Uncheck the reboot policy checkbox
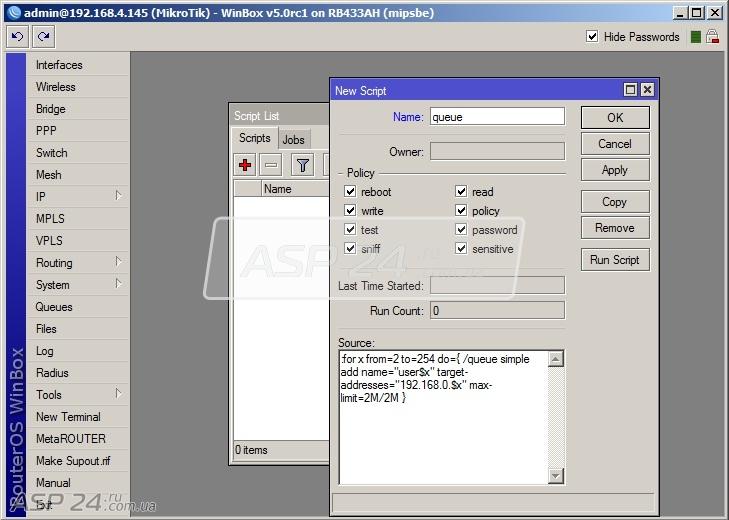The image size is (729, 520). tap(350, 191)
